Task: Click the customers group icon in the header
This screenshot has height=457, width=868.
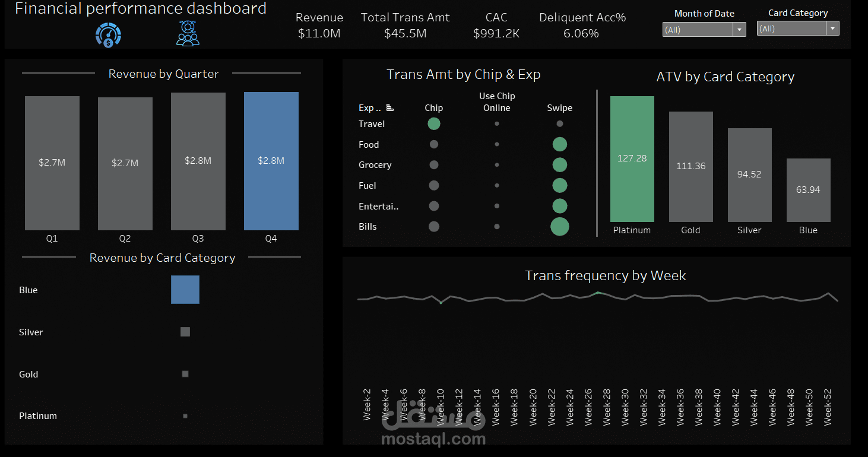Action: (x=188, y=34)
